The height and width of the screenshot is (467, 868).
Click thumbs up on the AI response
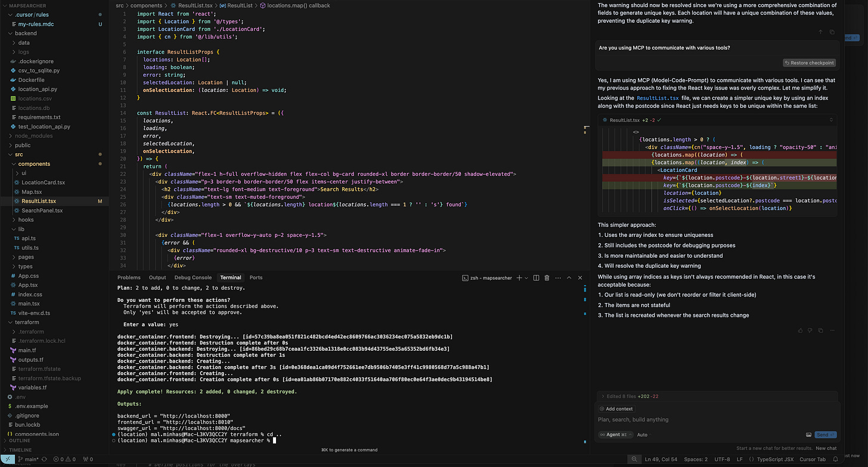(x=801, y=330)
